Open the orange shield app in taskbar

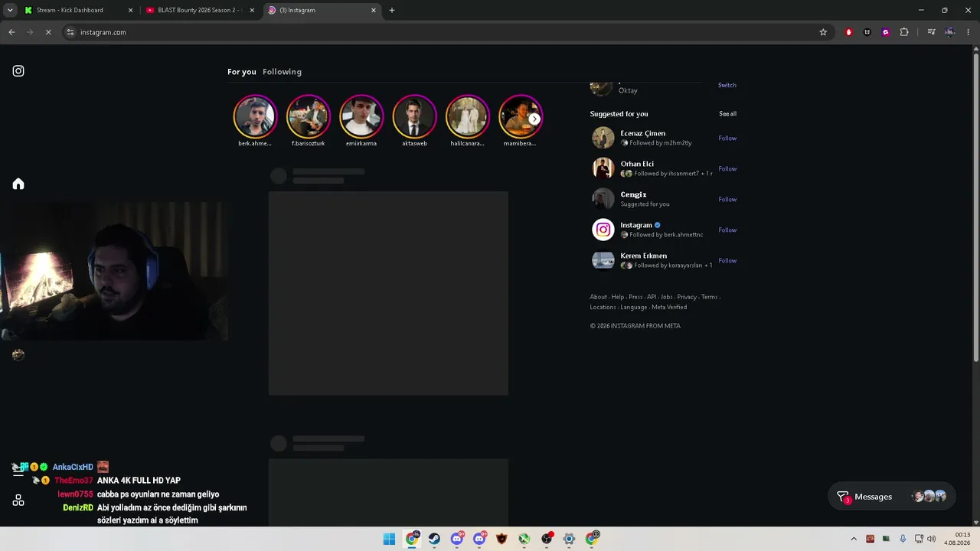click(x=501, y=539)
